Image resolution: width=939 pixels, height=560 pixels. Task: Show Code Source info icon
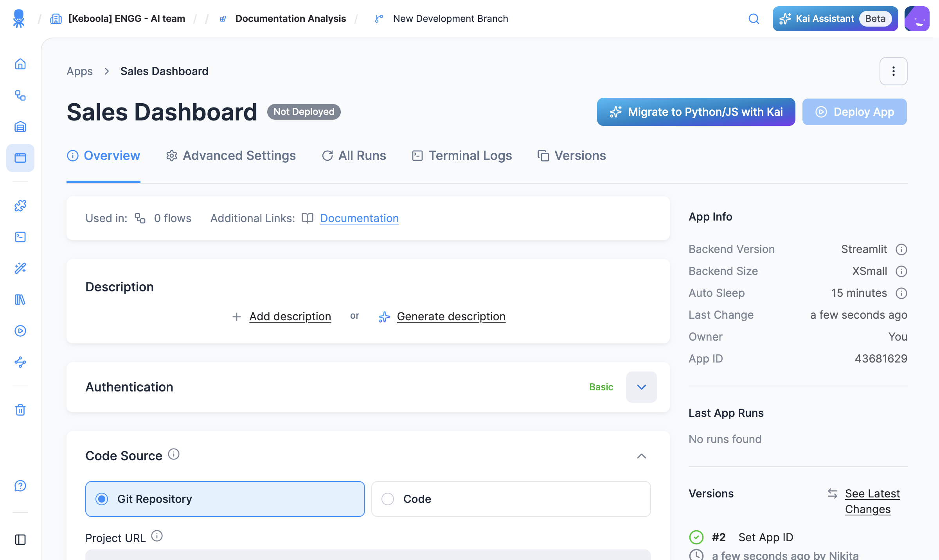pos(174,454)
